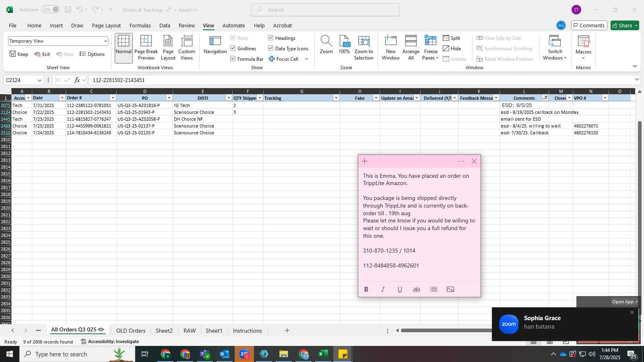The width and height of the screenshot is (644, 362).
Task: Open the Zoom dialog
Action: pos(326,45)
